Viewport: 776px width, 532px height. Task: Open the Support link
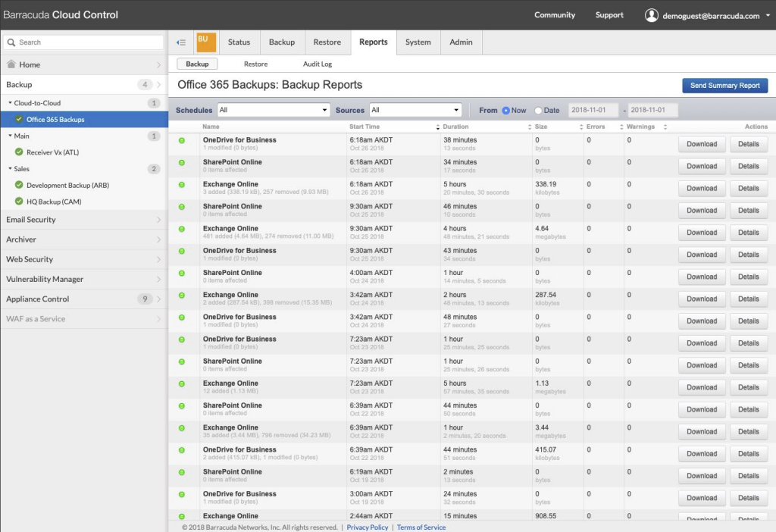pyautogui.click(x=609, y=15)
